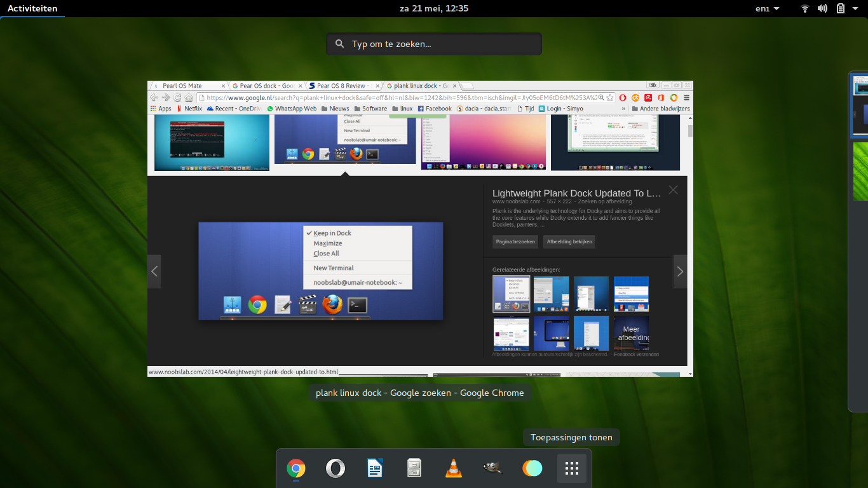Switch to the Pear OS dock tab

[267, 86]
